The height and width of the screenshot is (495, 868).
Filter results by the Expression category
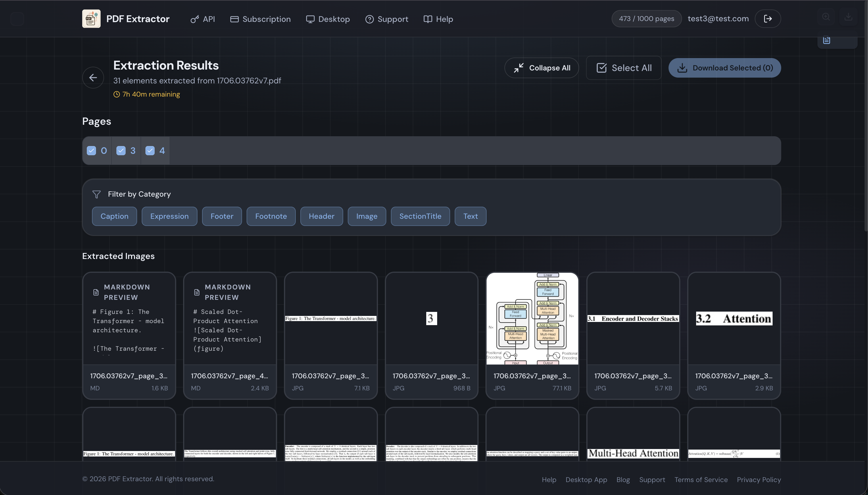coord(169,216)
